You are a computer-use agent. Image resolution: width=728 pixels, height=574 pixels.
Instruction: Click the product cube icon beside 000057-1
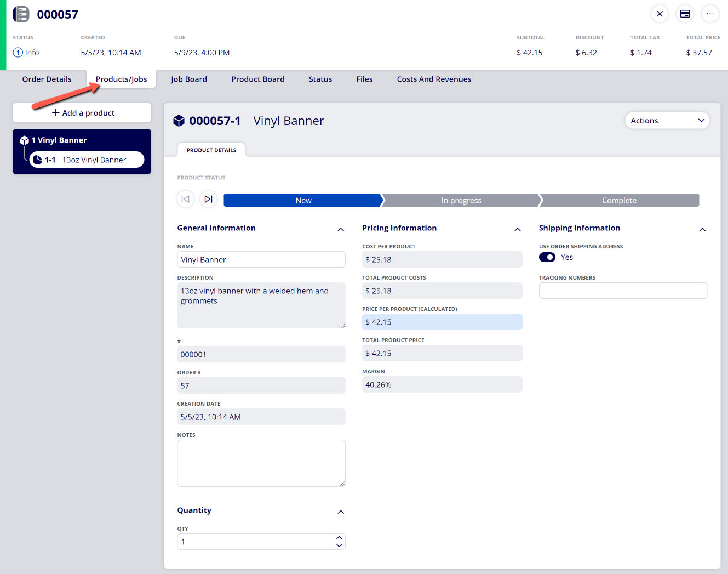(179, 121)
